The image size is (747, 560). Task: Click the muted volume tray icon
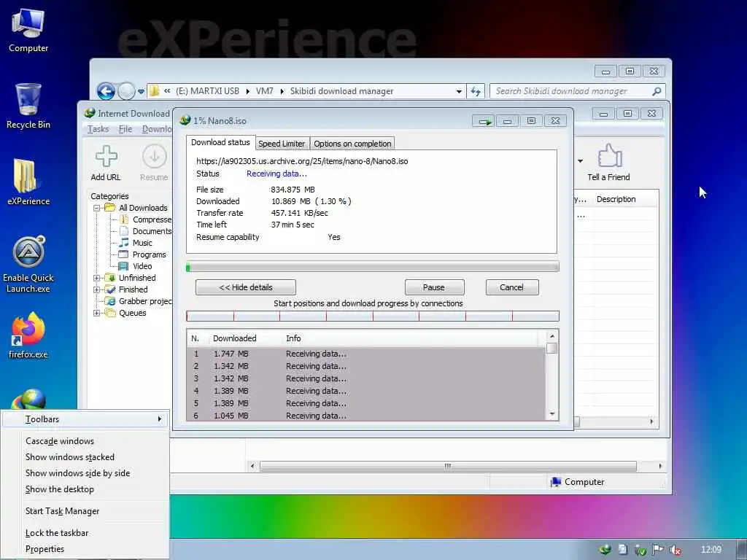[675, 550]
